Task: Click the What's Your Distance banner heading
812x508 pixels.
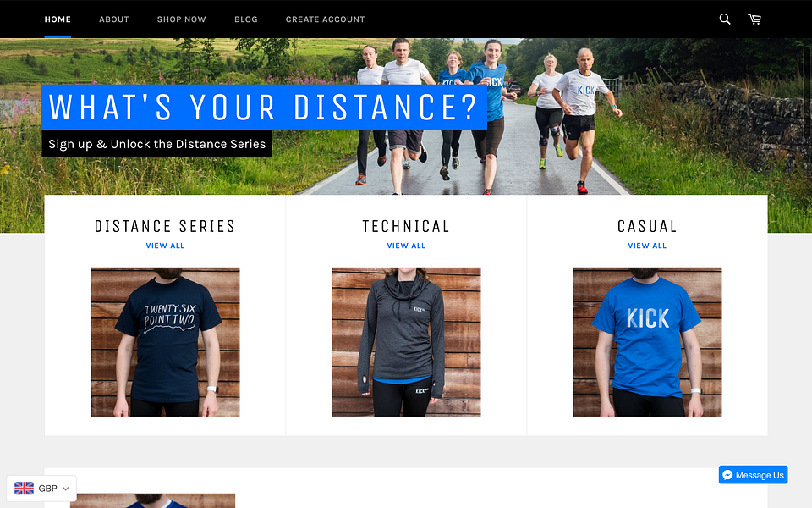Action: point(264,108)
